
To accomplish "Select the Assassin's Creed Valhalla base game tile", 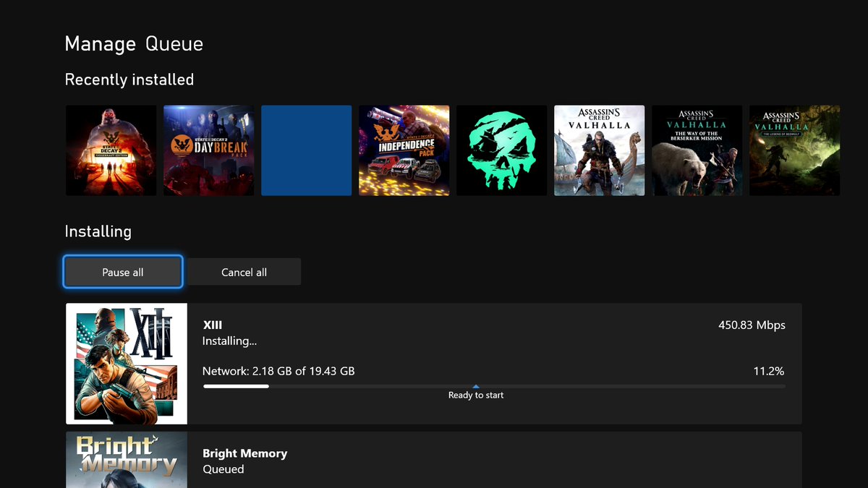I will tap(599, 150).
